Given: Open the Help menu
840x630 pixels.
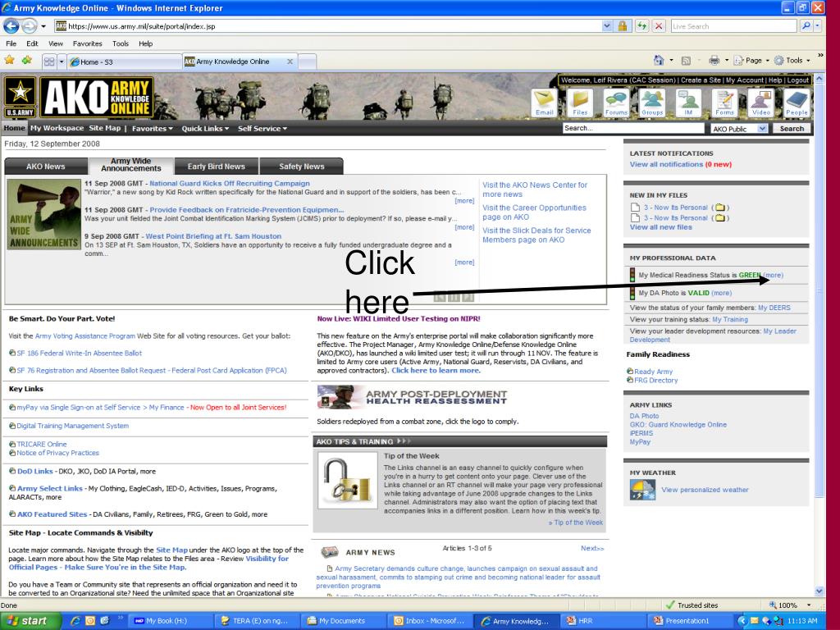Looking at the screenshot, I should pos(146,43).
